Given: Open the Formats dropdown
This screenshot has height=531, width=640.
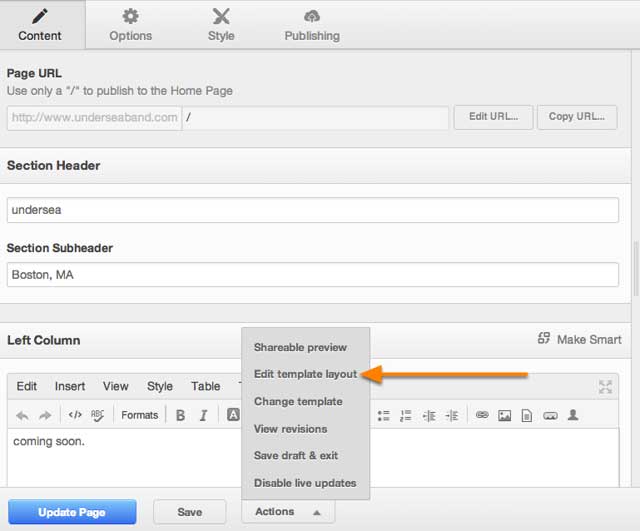Looking at the screenshot, I should 139,415.
